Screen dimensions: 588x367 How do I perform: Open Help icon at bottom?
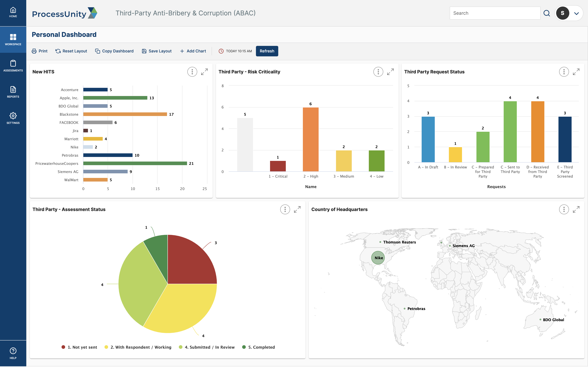pyautogui.click(x=13, y=353)
